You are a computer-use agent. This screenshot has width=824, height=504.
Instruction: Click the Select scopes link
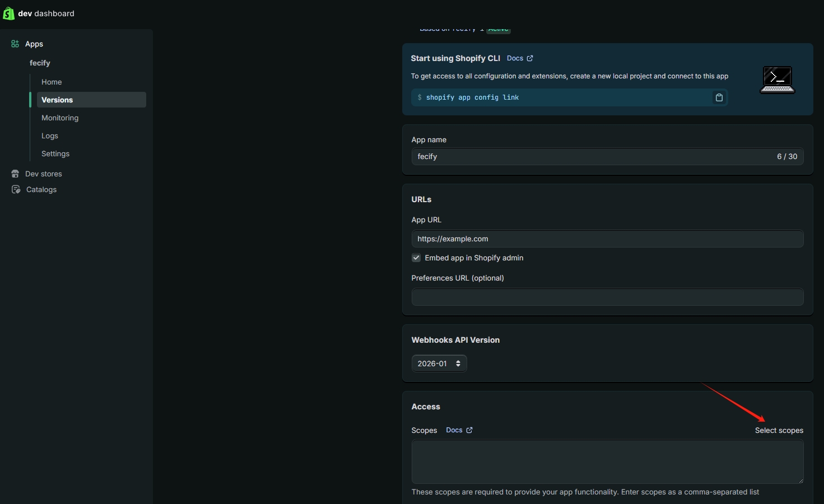pos(779,430)
